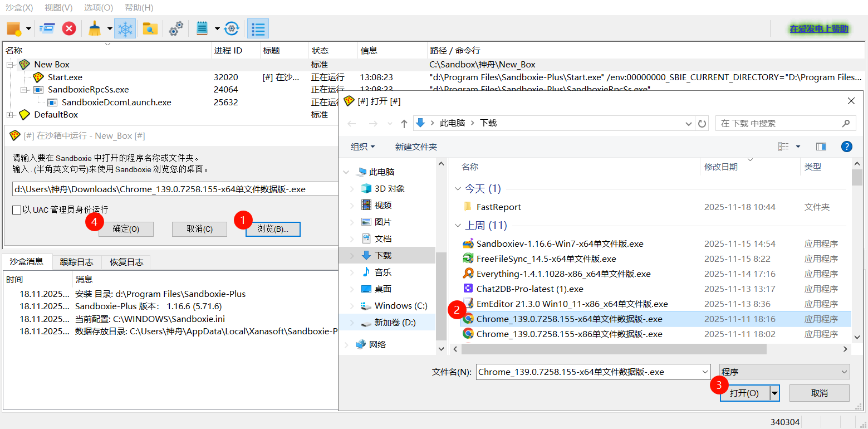Click the Chat2DB-Pro-latest file icon

(468, 289)
